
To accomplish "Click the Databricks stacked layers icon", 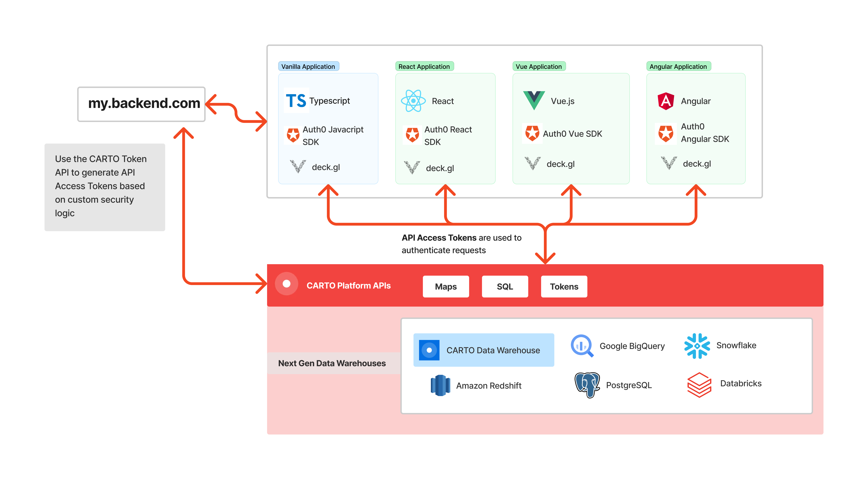I will (699, 384).
